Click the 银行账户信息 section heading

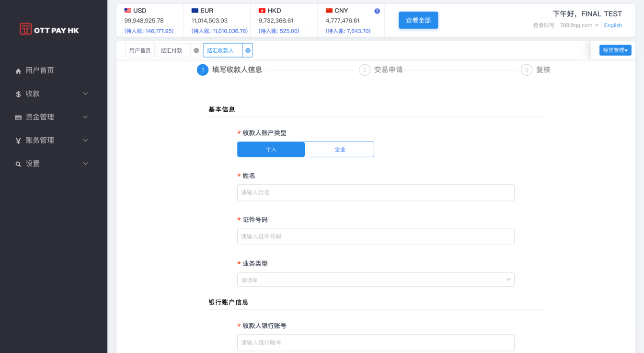229,302
